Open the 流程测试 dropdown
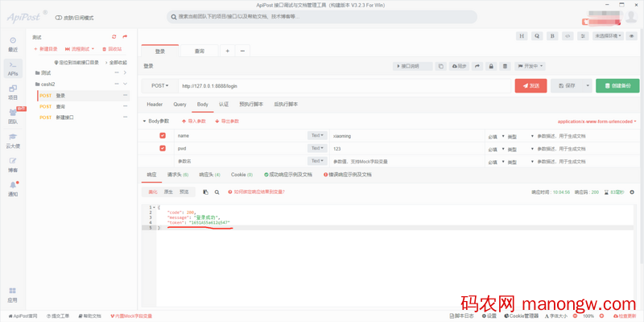The width and height of the screenshot is (644, 322). pyautogui.click(x=80, y=49)
